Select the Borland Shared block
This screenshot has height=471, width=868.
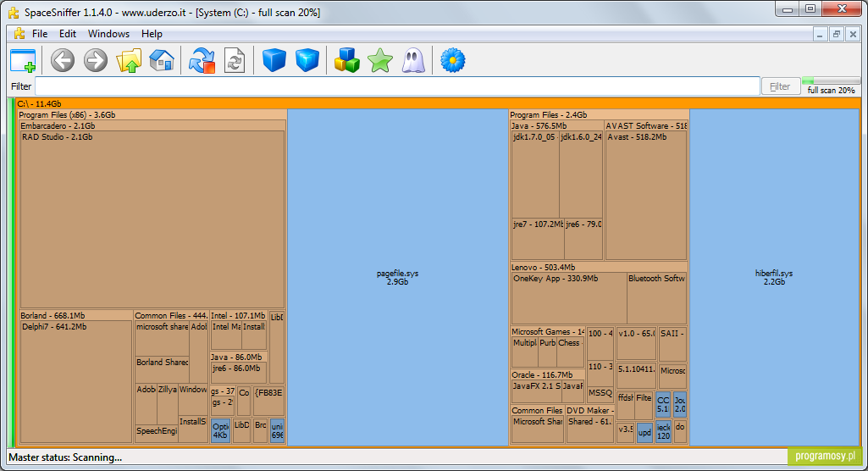pyautogui.click(x=163, y=369)
